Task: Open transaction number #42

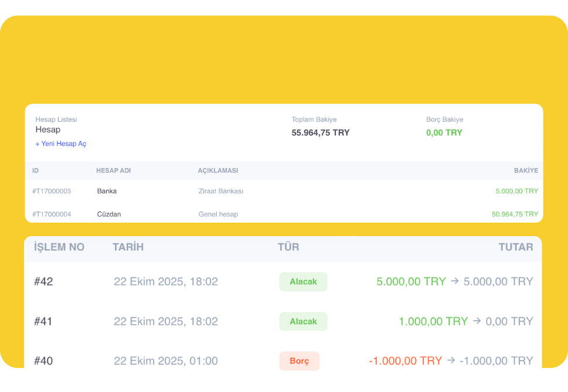Action: click(x=43, y=282)
